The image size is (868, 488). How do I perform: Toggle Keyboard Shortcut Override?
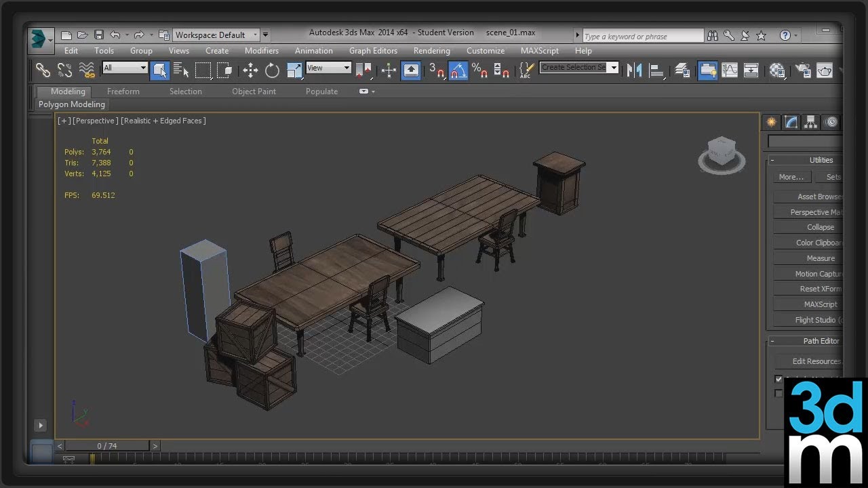411,70
